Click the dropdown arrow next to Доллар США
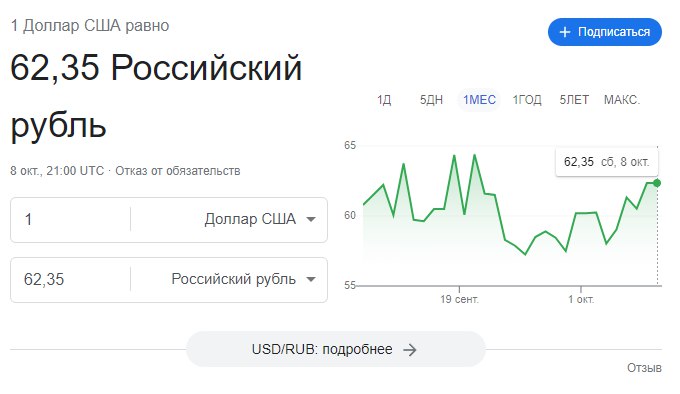This screenshot has width=680, height=394. coord(311,219)
